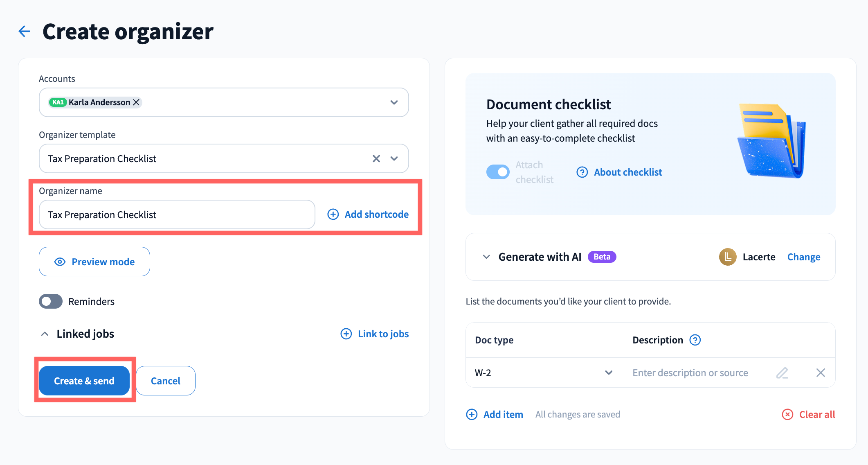Image resolution: width=868 pixels, height=465 pixels.
Task: Click the pencil edit icon in W-2 row
Action: click(x=782, y=373)
